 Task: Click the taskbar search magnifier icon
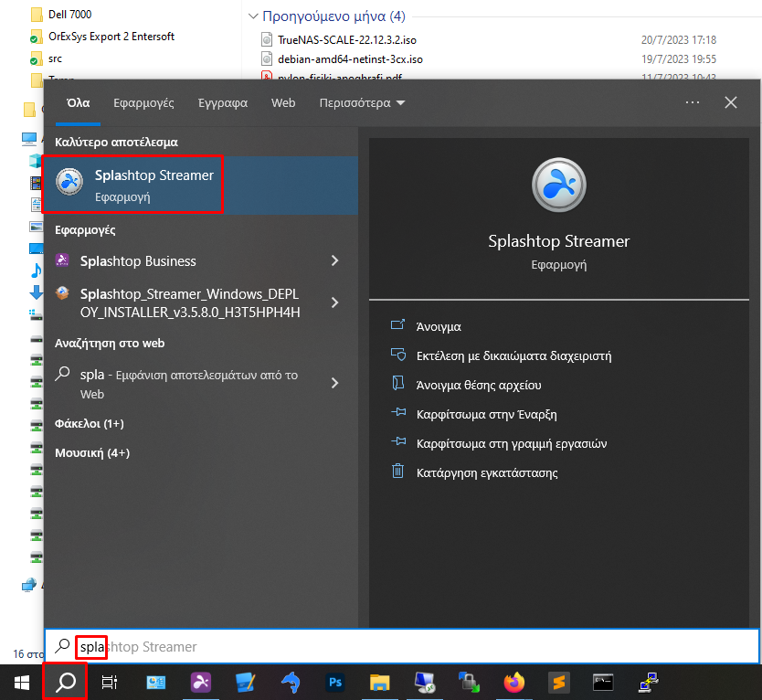point(66,683)
